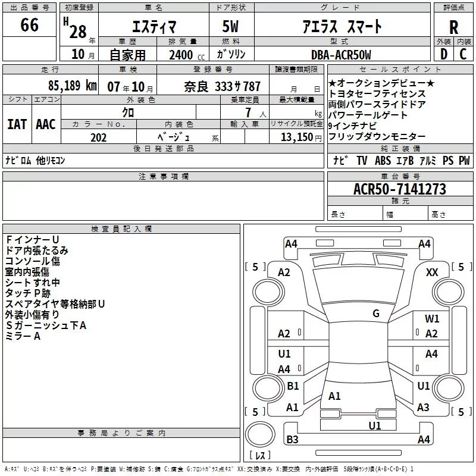The image size is (476, 476).
Task: Click the shift type "IAT"
Action: 17,124
